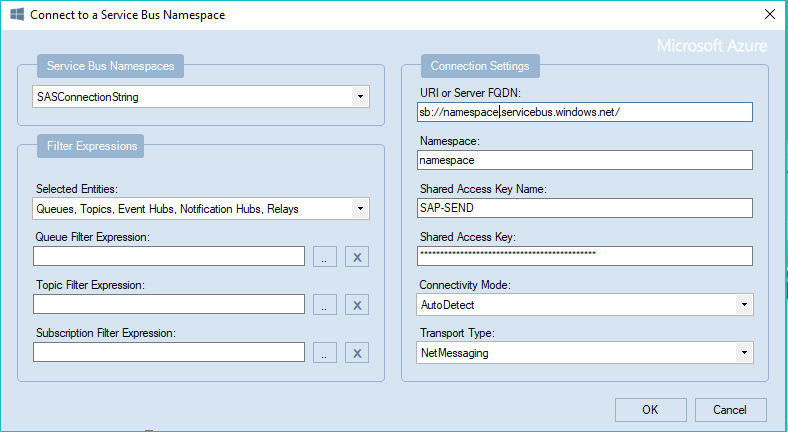Clear the Topic Filter Expression with X
Viewport: 788px width, 432px height.
tap(357, 304)
